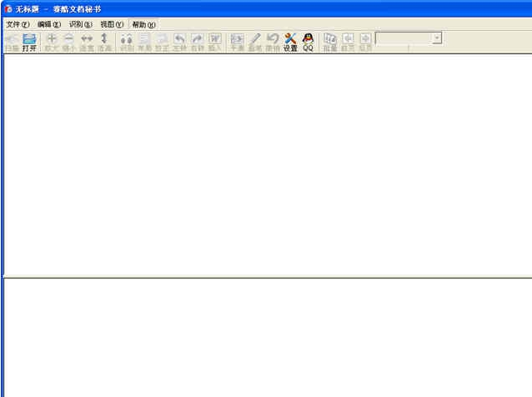Open the 编辑(E) menu
This screenshot has height=397, width=532.
click(x=49, y=24)
